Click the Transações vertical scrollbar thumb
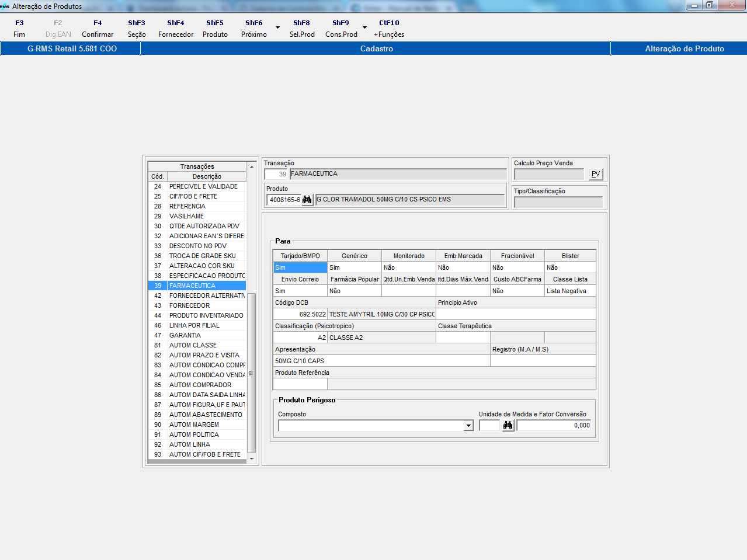This screenshot has height=560, width=747. (x=252, y=373)
